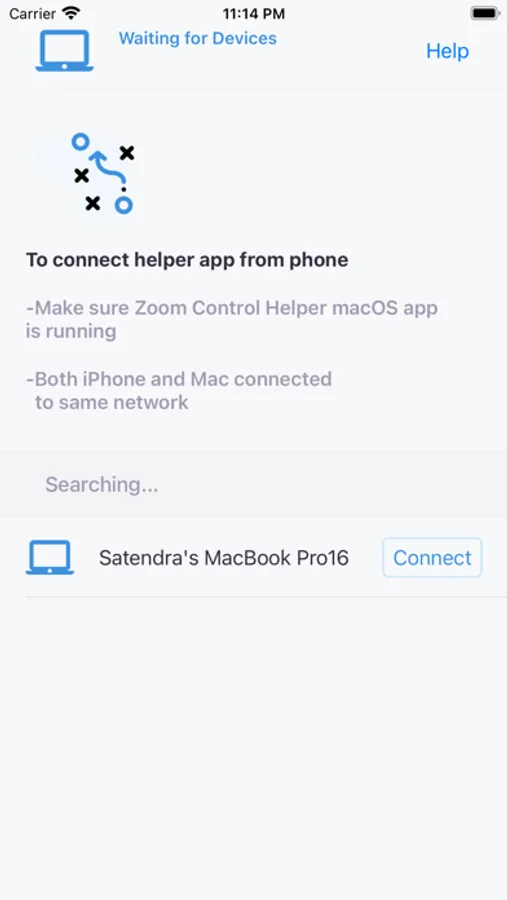
Task: Connect to Satendra's MacBook Pro16
Action: click(x=432, y=557)
